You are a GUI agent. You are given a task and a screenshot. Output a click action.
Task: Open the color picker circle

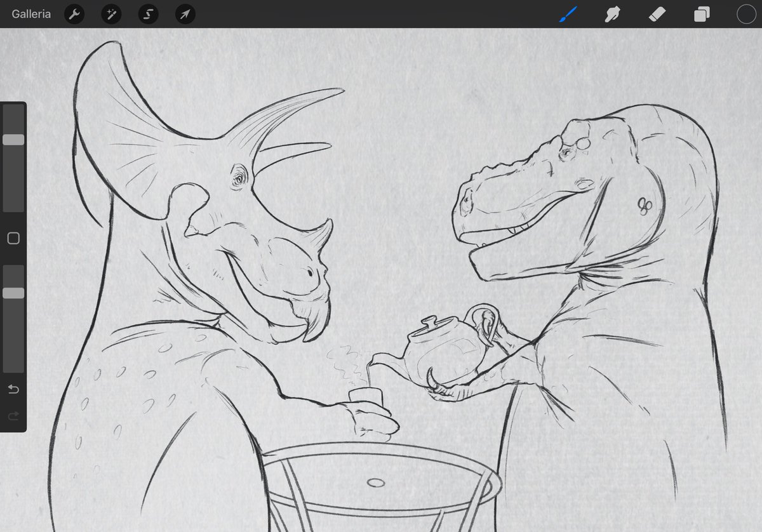[x=745, y=14]
